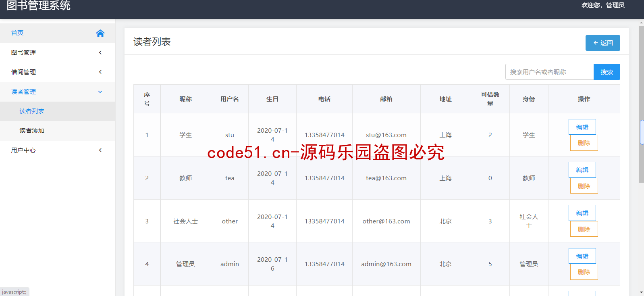
Task: Open 读者添加 submenu item
Action: (58, 130)
